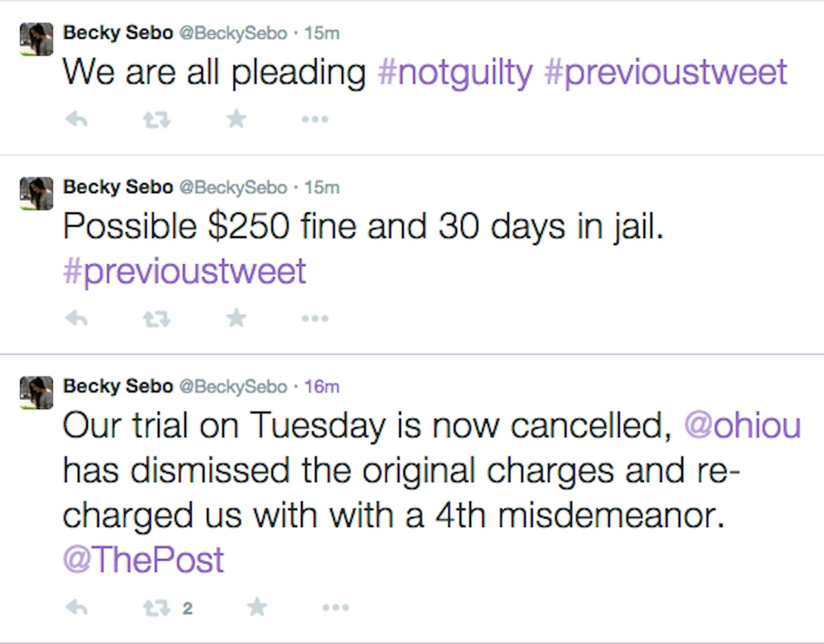Favorite the "We are all pleading" tweet
824x644 pixels.
236,119
